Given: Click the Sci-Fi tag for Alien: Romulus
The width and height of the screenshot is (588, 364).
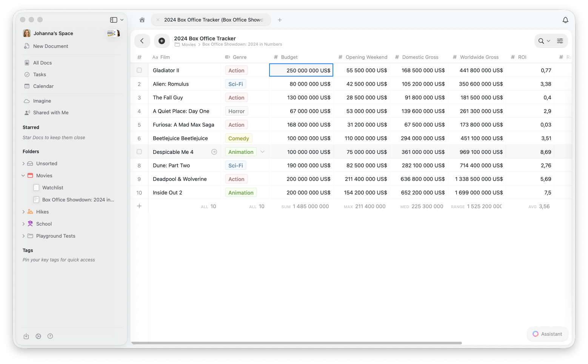Looking at the screenshot, I should tap(236, 84).
